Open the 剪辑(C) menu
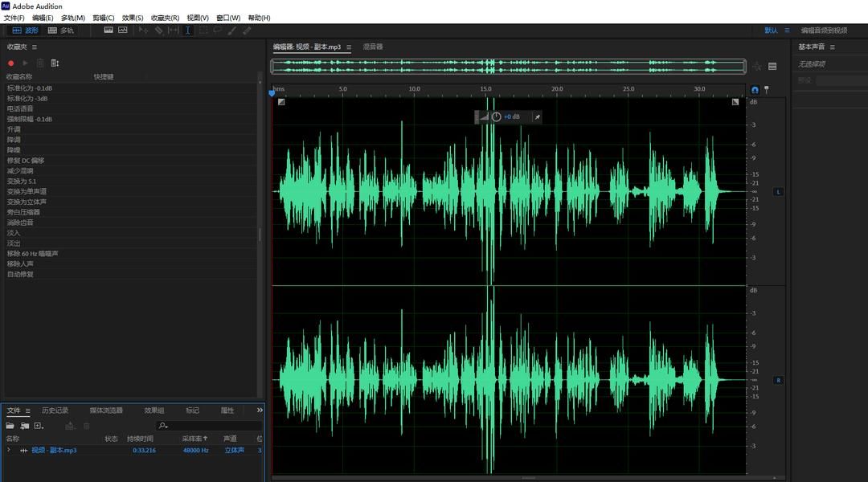 (x=103, y=18)
